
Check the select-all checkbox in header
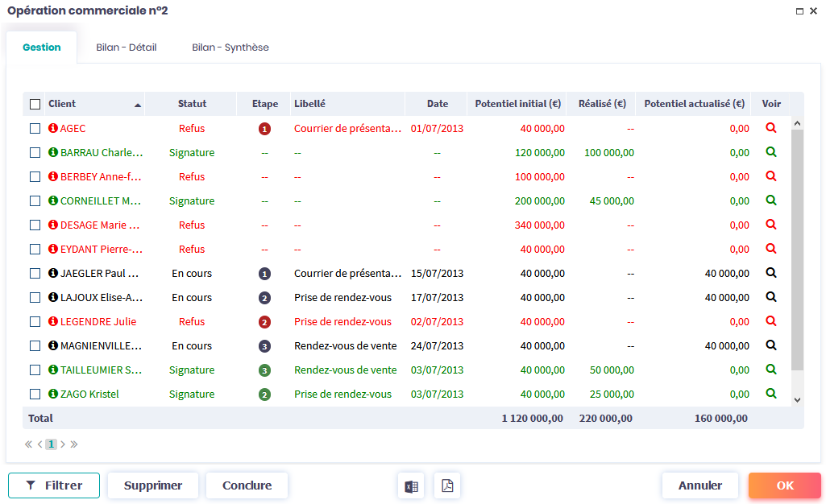click(35, 104)
